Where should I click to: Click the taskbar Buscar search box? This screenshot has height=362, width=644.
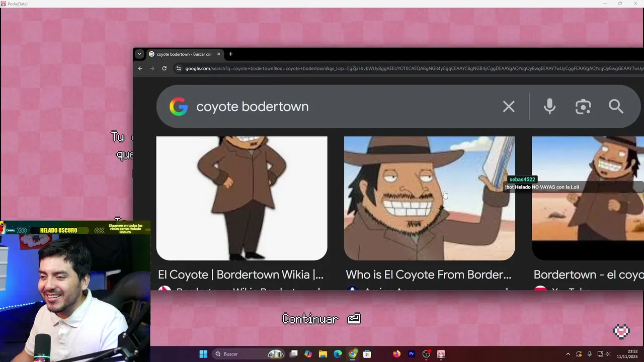[250, 354]
